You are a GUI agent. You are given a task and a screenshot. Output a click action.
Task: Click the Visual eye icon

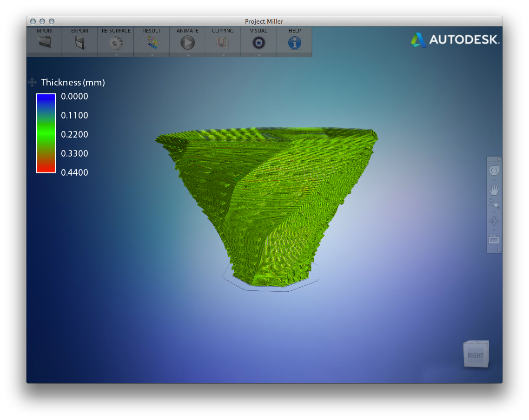[258, 43]
